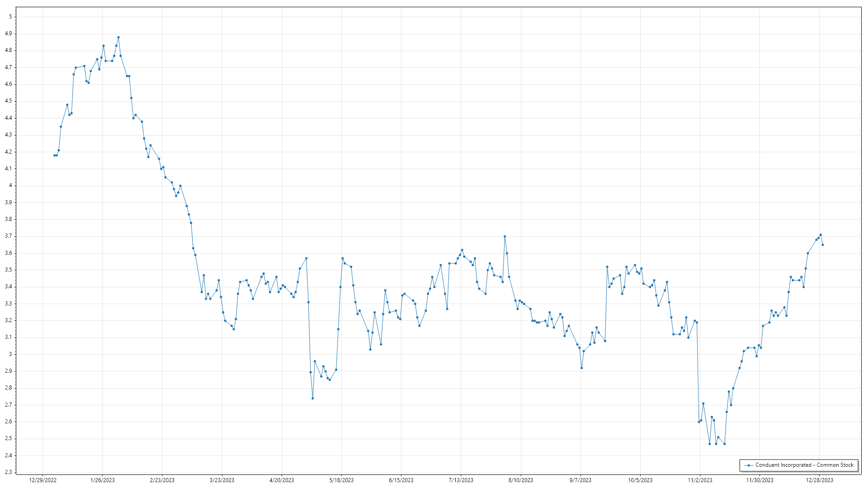Screen dimensions: 868x488
Task: Click the y-axis label 4.5
Action: pyautogui.click(x=9, y=101)
